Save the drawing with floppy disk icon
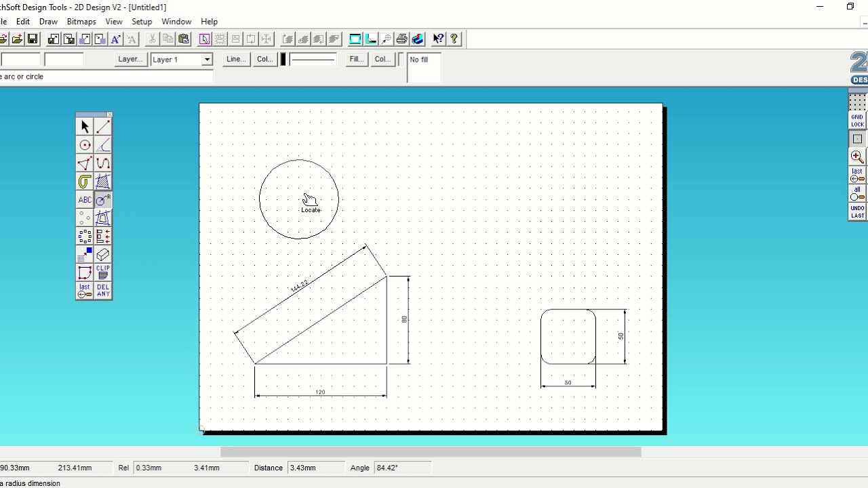 pos(32,39)
